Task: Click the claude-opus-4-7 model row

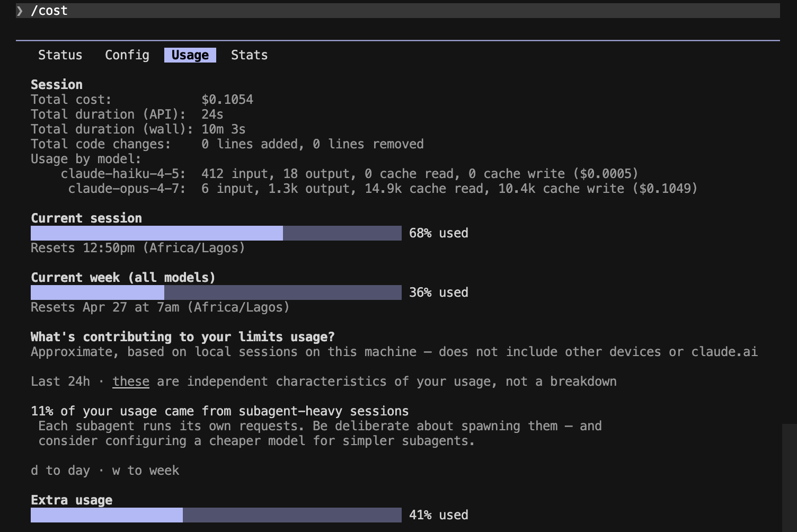Action: (x=383, y=189)
